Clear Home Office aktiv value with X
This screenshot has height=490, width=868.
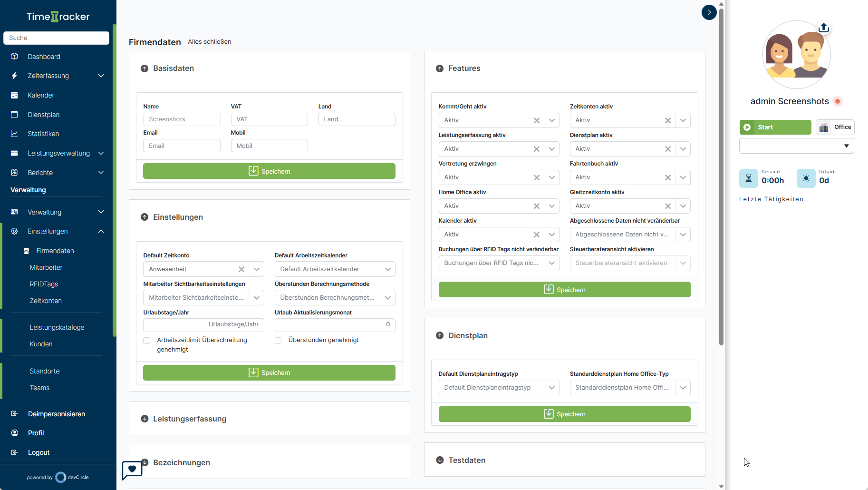536,206
